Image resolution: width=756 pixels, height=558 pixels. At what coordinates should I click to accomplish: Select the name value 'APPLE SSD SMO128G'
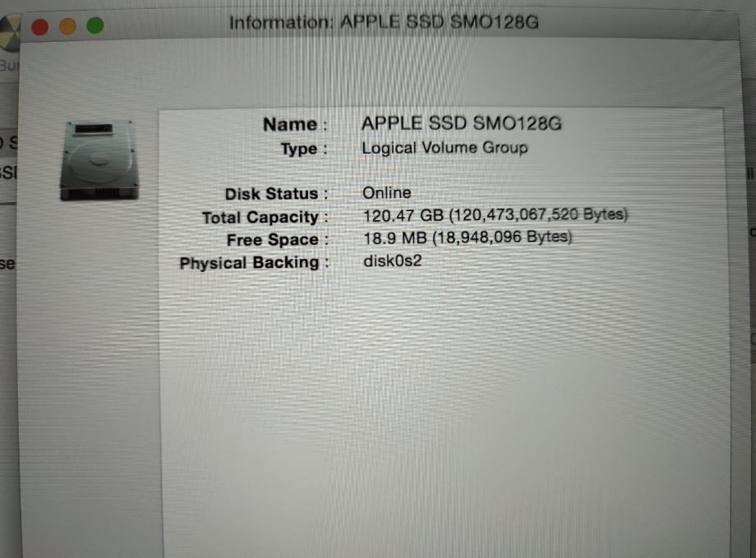pyautogui.click(x=462, y=123)
